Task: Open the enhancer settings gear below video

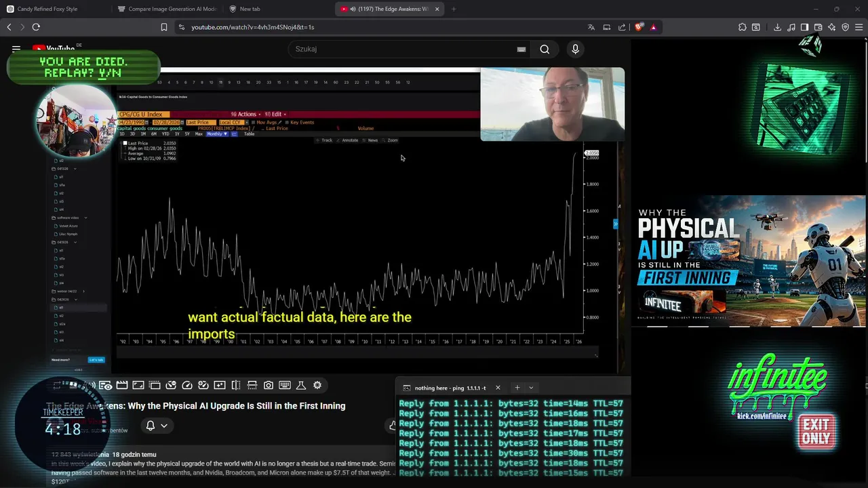Action: pyautogui.click(x=317, y=385)
